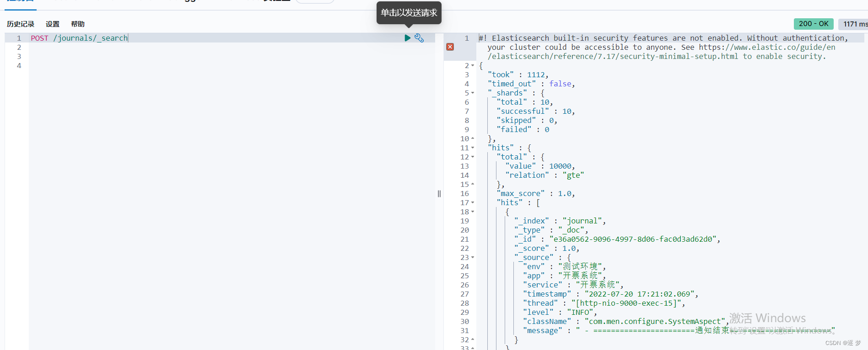This screenshot has width=868, height=350.
Task: Click the "_id" value e36a0562-9096-4997 line
Action: pyautogui.click(x=617, y=239)
